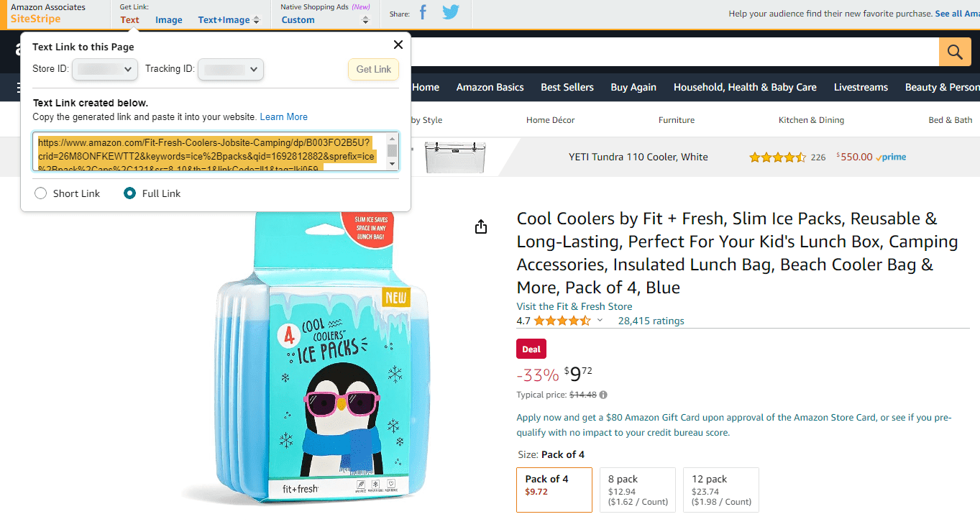Screen dimensions: 980x527
Task: Click the Amazon search magnifier
Action: 955,51
